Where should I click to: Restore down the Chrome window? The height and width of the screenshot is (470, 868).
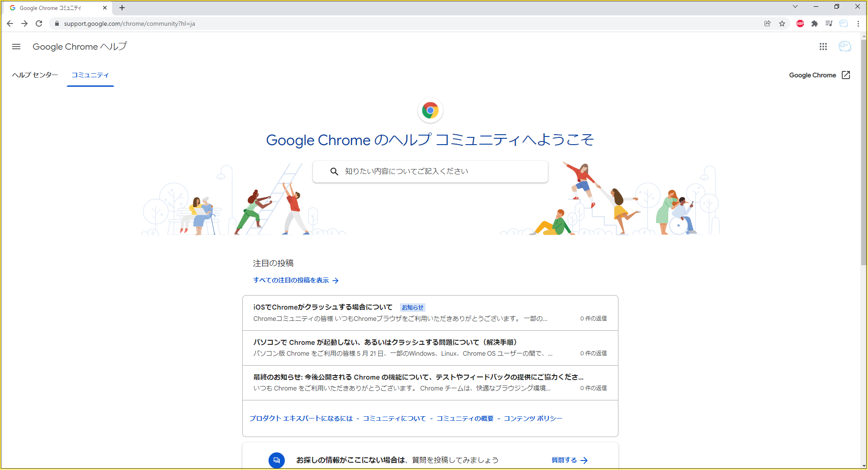coord(837,6)
